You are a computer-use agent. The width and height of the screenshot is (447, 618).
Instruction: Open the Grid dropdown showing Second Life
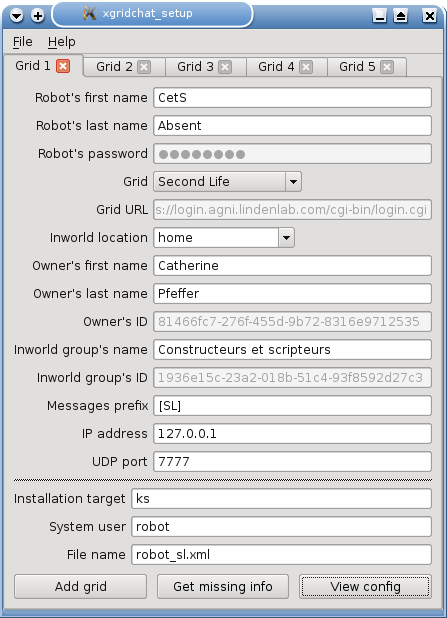[227, 182]
